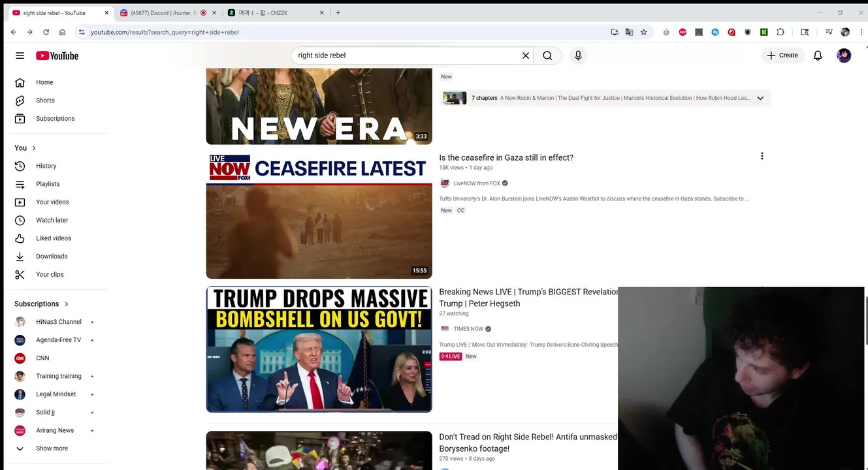Open the Create menu
Screen dimensions: 868x470
click(782, 55)
